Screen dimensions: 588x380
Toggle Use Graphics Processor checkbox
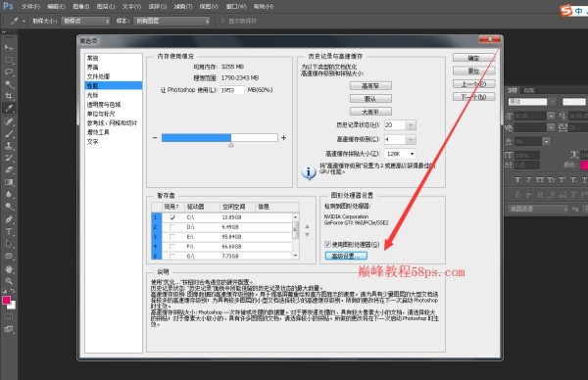327,244
